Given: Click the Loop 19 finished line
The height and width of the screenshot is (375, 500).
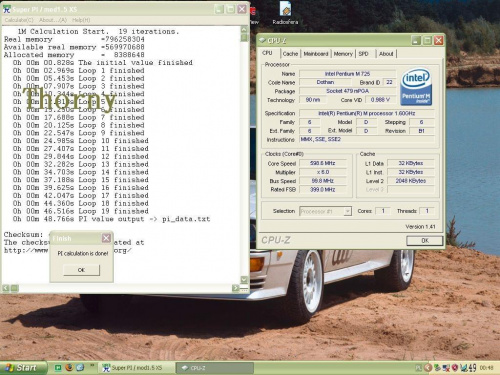Looking at the screenshot, I should point(81,211).
